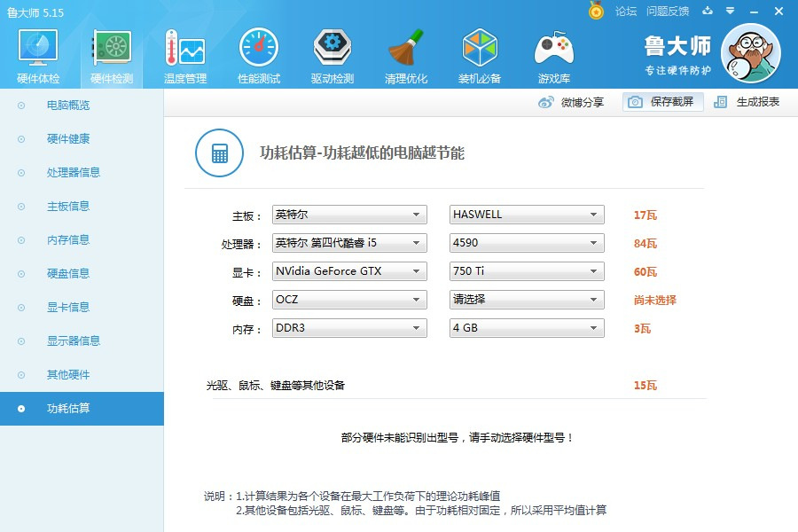This screenshot has width=798, height=532.
Task: Launch 性能测试 performance test icon
Action: pos(259,48)
